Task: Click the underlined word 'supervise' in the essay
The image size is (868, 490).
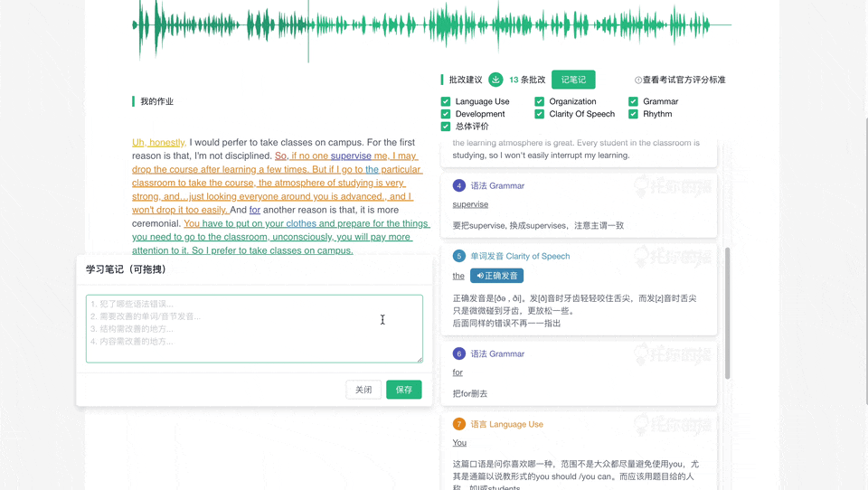Action: [351, 155]
